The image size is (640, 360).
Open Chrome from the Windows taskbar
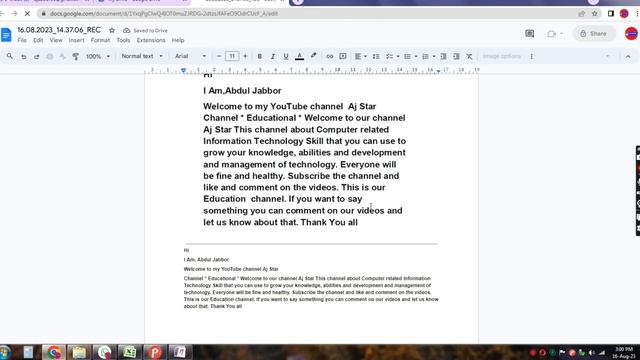coord(53,352)
